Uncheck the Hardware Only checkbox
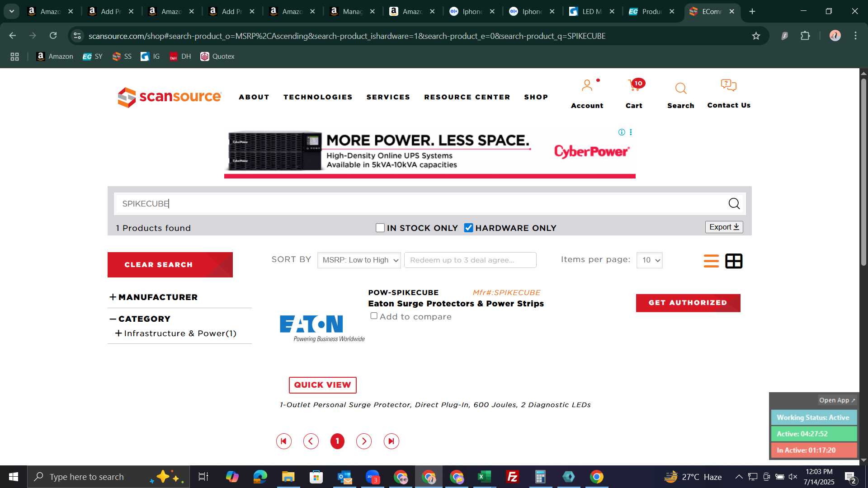The image size is (868, 488). (468, 228)
